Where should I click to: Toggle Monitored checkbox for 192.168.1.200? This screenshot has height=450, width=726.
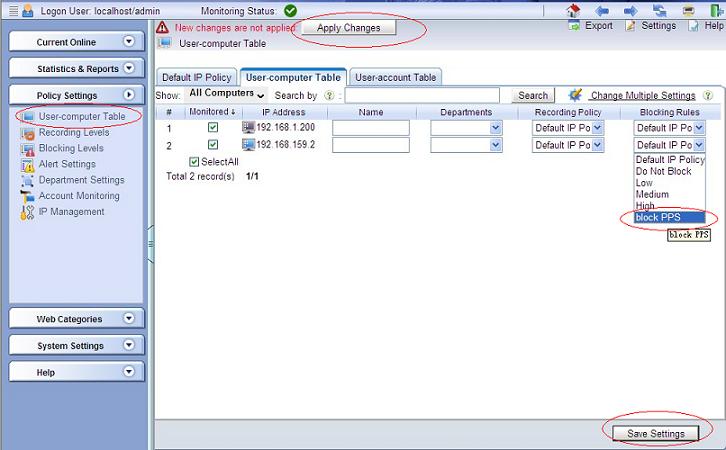click(x=213, y=127)
